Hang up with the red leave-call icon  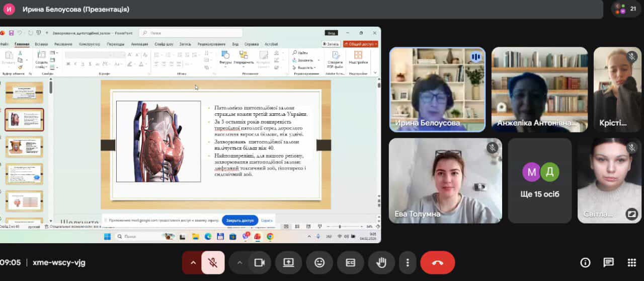(437, 262)
